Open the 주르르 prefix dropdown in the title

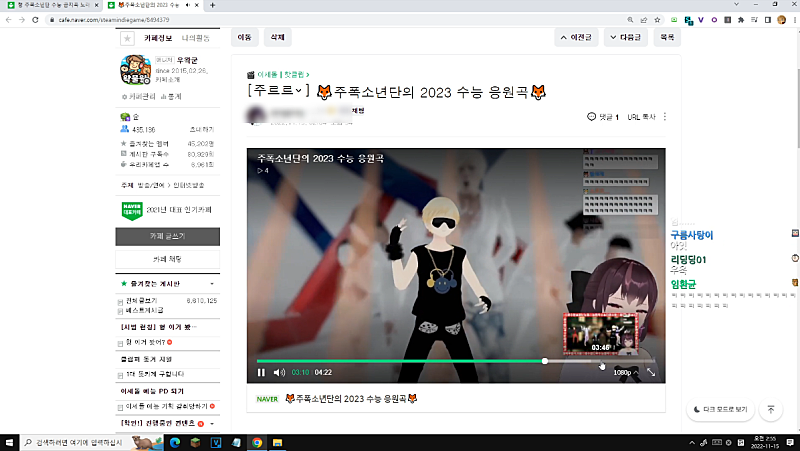pyautogui.click(x=279, y=91)
